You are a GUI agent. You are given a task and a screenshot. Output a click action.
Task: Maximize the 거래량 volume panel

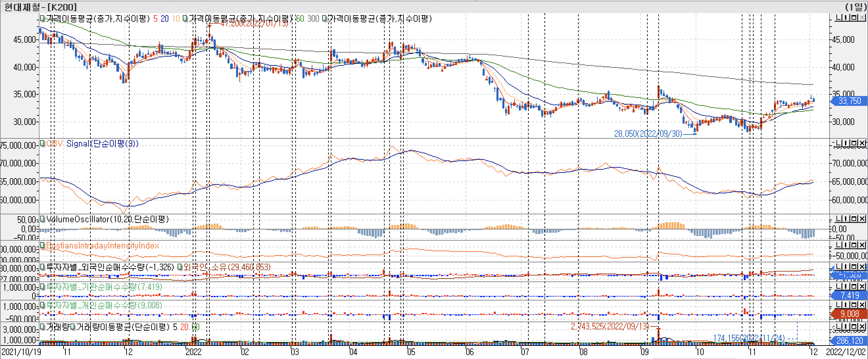pyautogui.click(x=854, y=327)
